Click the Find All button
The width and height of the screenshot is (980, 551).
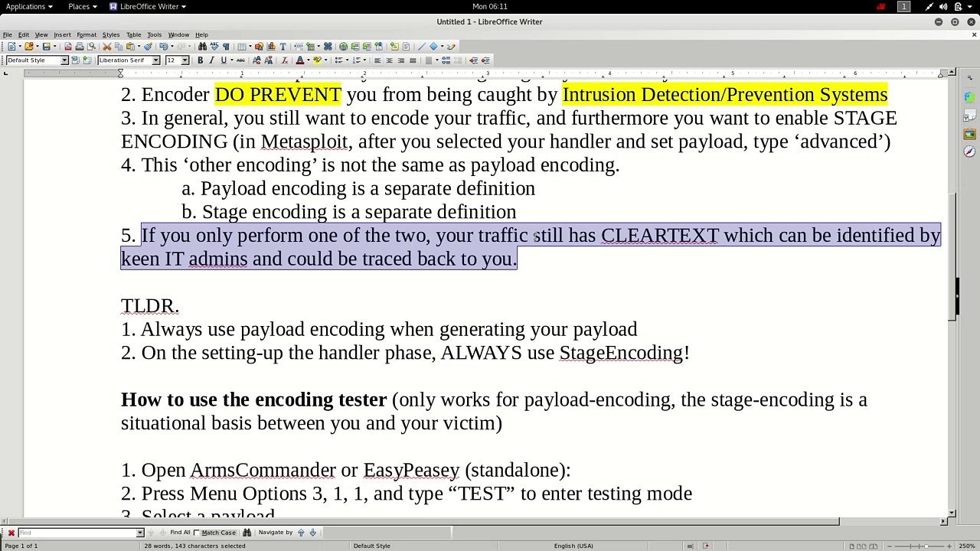180,533
